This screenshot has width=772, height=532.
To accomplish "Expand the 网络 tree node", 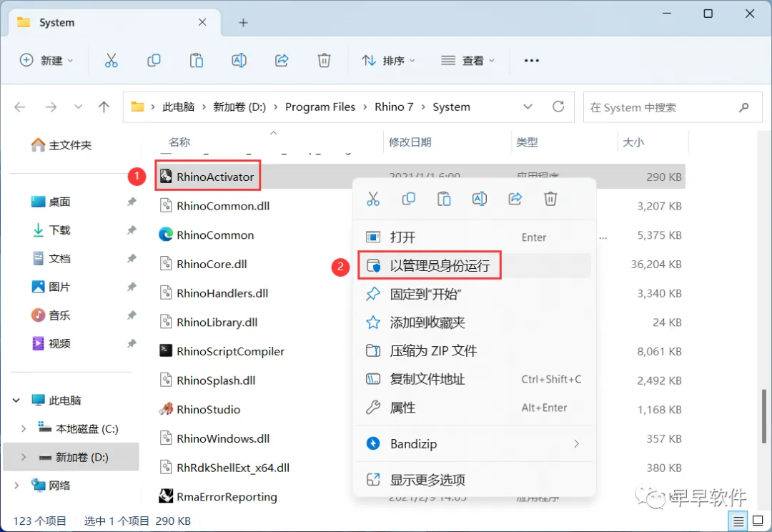I will click(16, 486).
